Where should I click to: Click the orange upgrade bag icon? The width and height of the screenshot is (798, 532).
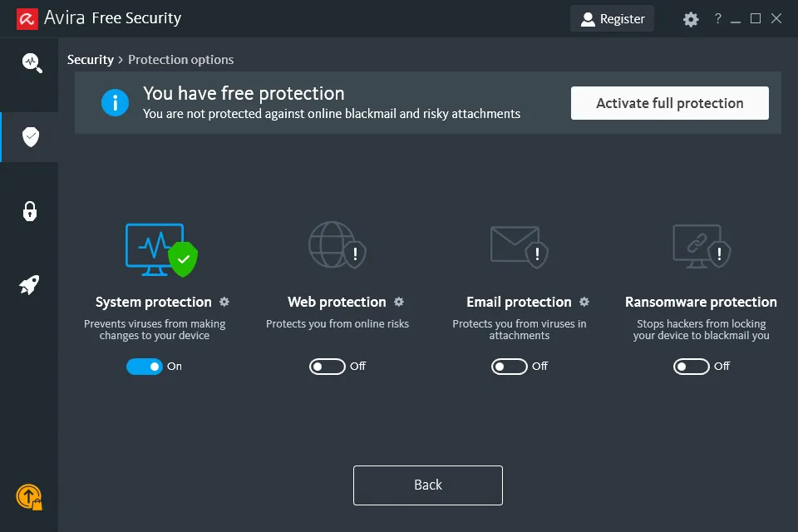tap(30, 496)
